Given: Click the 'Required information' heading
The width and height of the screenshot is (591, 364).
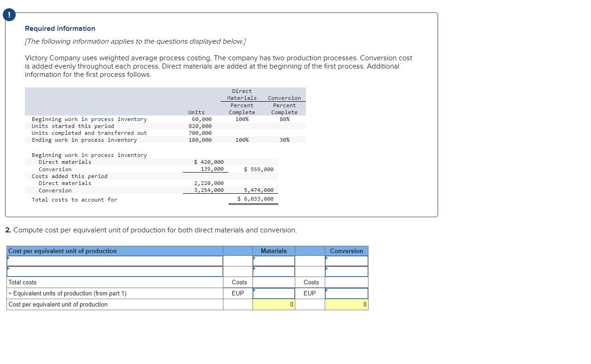Looking at the screenshot, I should click(60, 29).
